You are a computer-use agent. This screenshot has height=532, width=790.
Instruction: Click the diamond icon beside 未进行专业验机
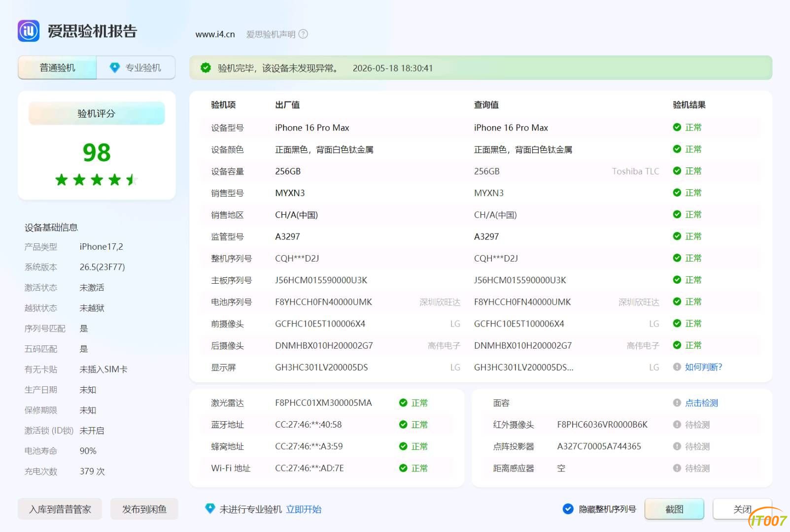coord(210,508)
